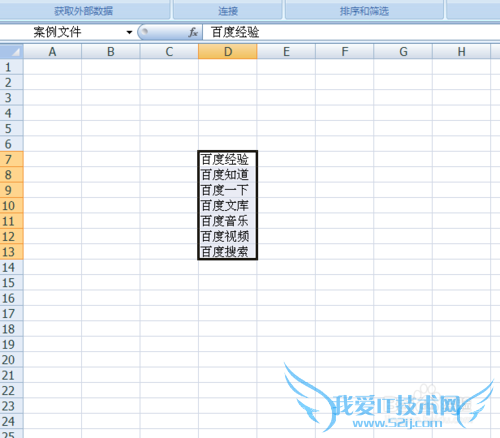500x438 pixels.
Task: Select cell containing 百度经验
Action: [228, 159]
